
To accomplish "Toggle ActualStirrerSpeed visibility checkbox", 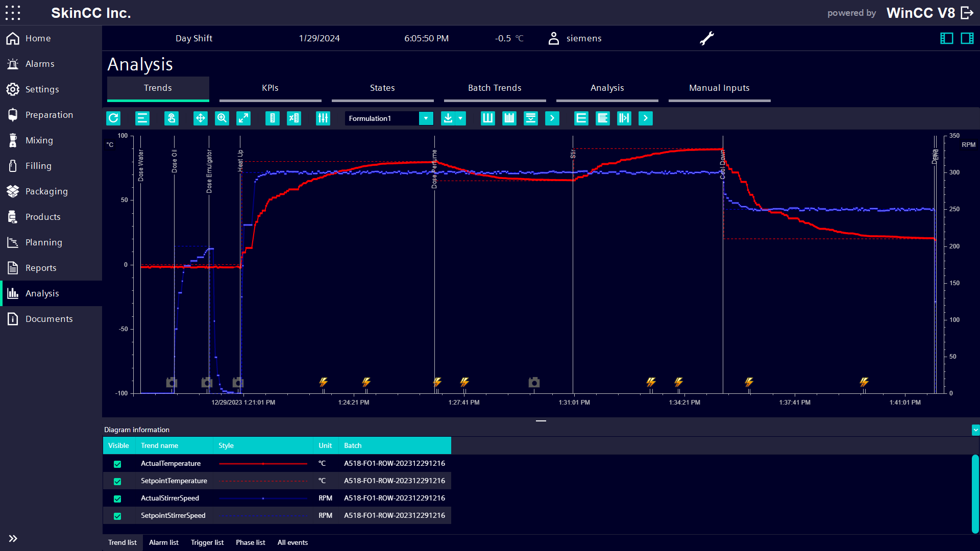I will [x=117, y=498].
